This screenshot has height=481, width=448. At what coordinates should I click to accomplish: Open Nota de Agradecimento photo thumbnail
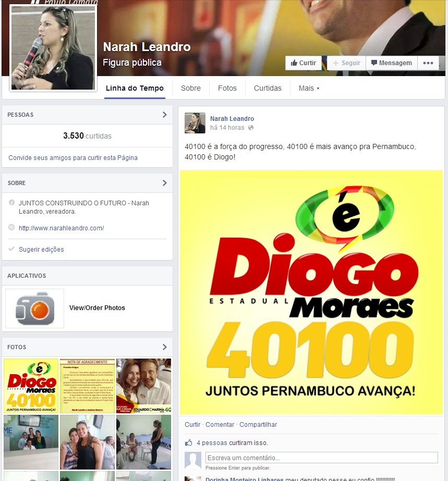(x=87, y=386)
